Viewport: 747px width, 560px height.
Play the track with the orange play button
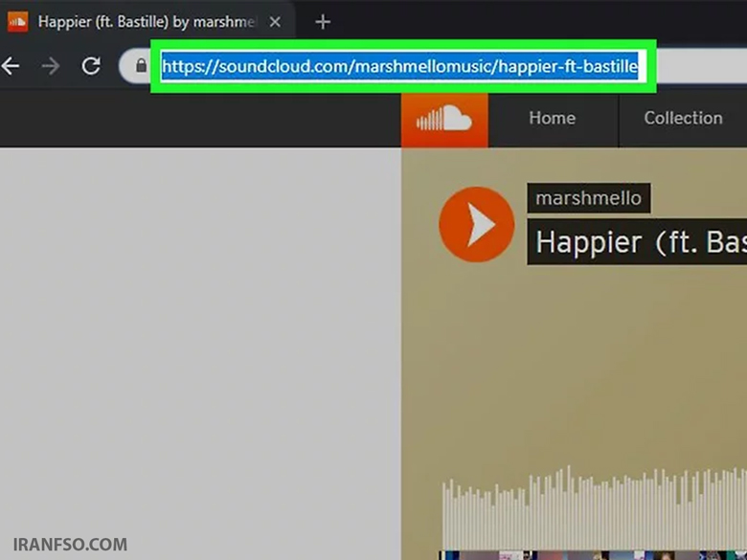pyautogui.click(x=476, y=224)
